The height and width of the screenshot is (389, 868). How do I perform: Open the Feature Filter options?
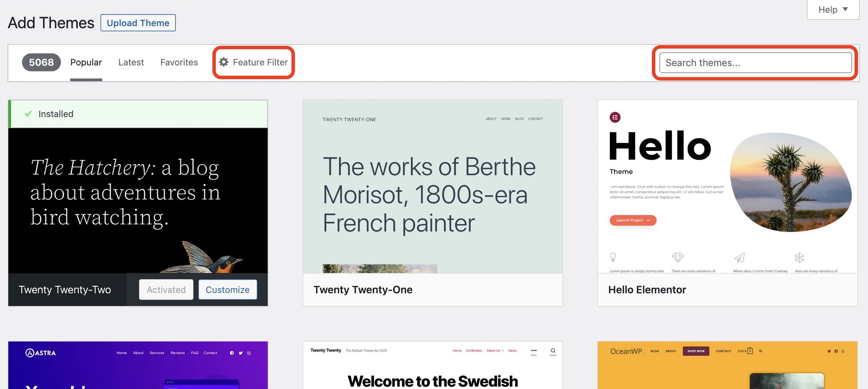point(254,62)
